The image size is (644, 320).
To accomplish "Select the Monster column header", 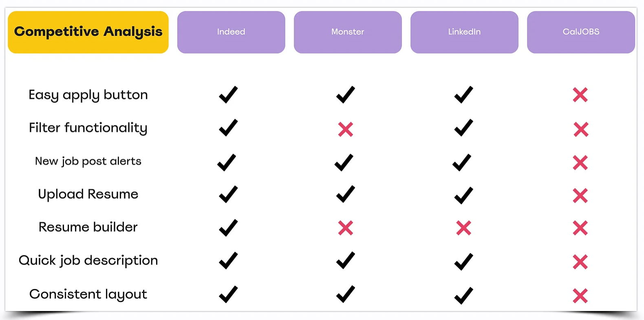I will click(348, 32).
